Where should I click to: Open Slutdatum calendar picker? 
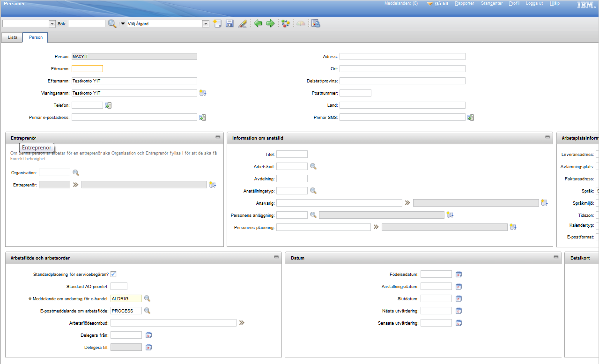(x=459, y=299)
